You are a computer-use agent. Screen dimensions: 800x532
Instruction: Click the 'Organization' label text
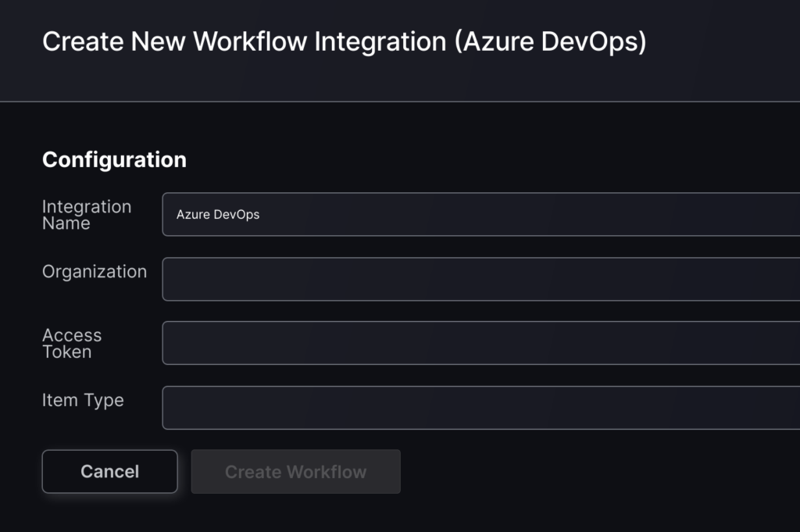[95, 272]
